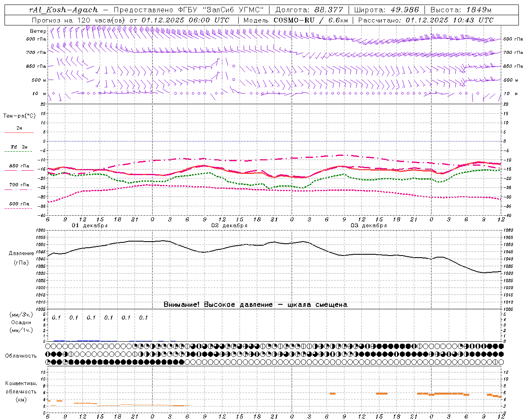The width and height of the screenshot is (525, 420).
Task: Click the 850 гПа temperature legend entry
Action: [19, 166]
